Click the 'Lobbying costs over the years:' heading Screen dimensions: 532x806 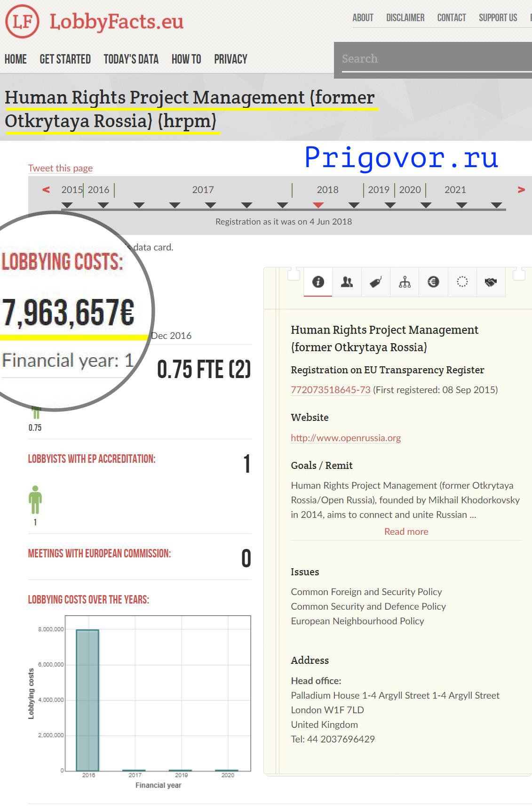[x=88, y=600]
